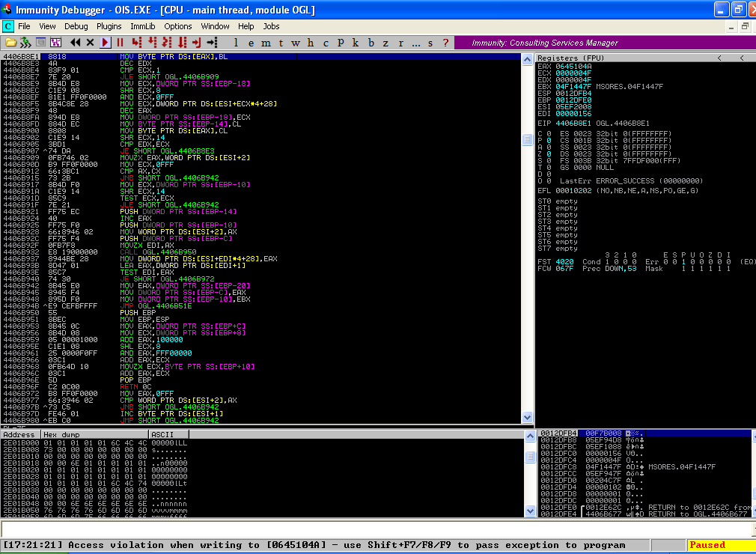This screenshot has height=554, width=756.
Task: Click the Execute till return icon
Action: (x=197, y=43)
